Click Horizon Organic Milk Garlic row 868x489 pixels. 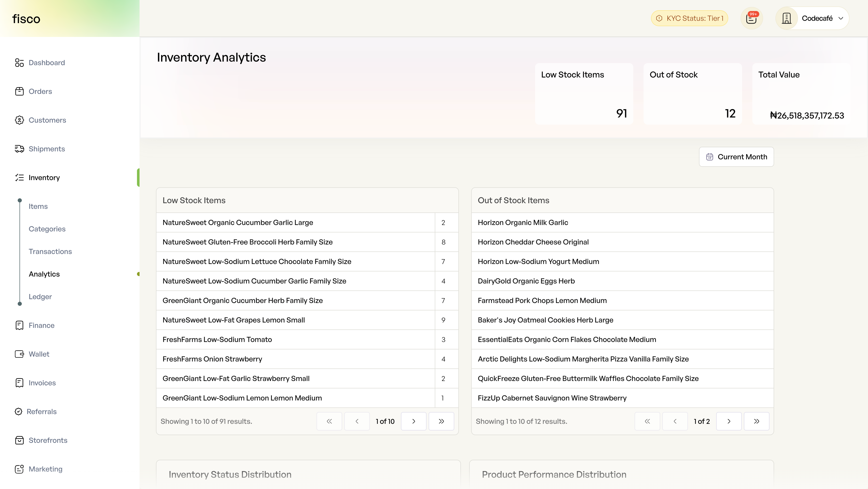coord(622,222)
